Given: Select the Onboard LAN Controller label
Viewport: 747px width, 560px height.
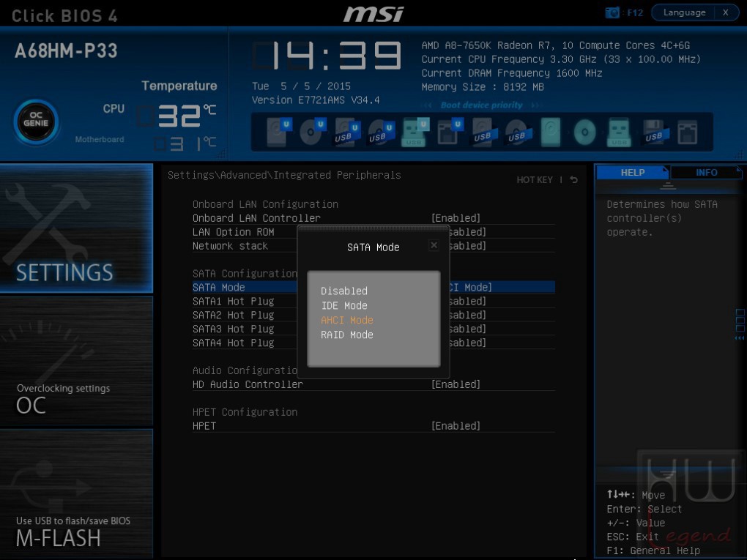Looking at the screenshot, I should [256, 218].
